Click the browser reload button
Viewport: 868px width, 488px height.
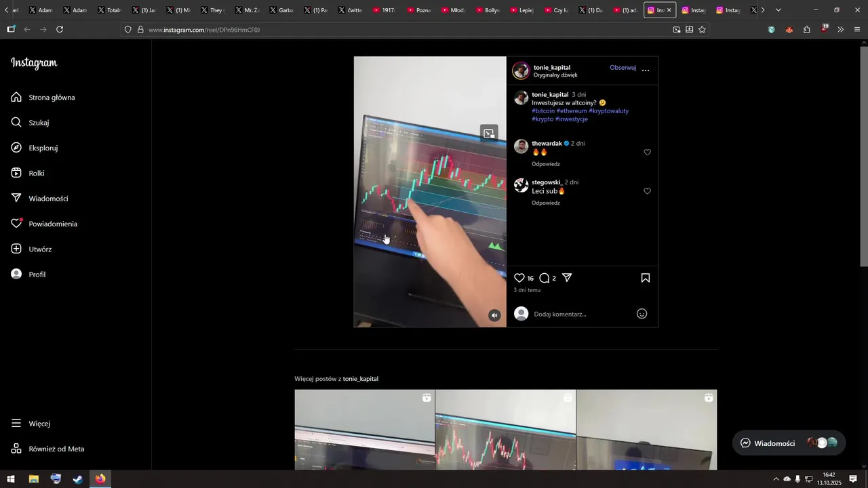coord(60,30)
